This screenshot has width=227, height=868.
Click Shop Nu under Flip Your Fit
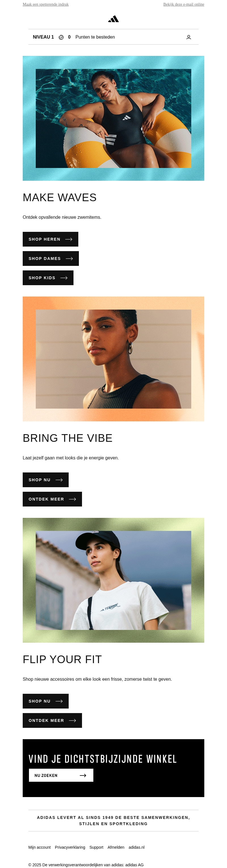click(x=45, y=701)
